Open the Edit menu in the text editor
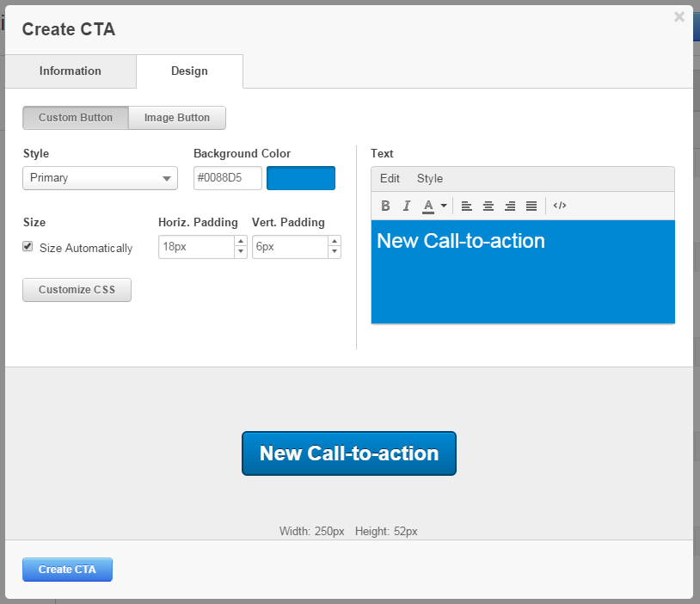700x604 pixels. pos(390,178)
